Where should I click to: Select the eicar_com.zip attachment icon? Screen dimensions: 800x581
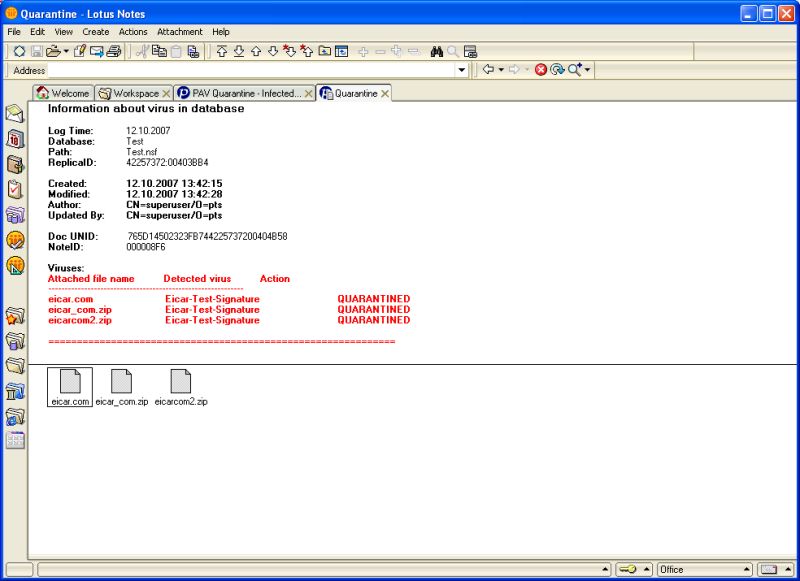coord(121,387)
